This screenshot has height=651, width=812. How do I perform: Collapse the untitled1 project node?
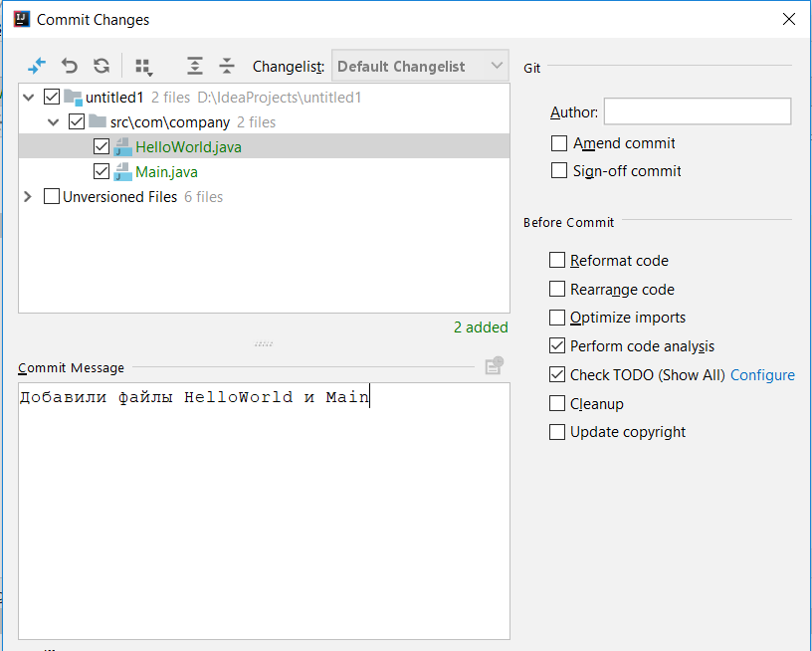(x=27, y=97)
